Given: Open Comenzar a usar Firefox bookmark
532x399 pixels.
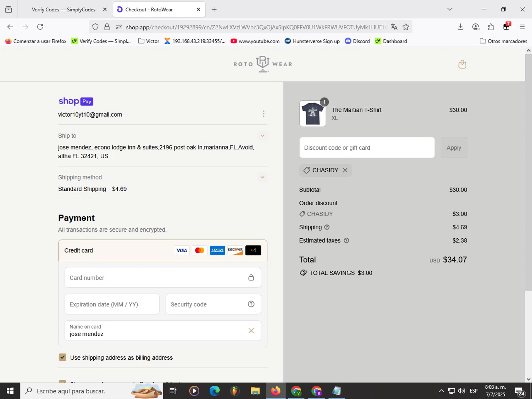Looking at the screenshot, I should pos(36,41).
